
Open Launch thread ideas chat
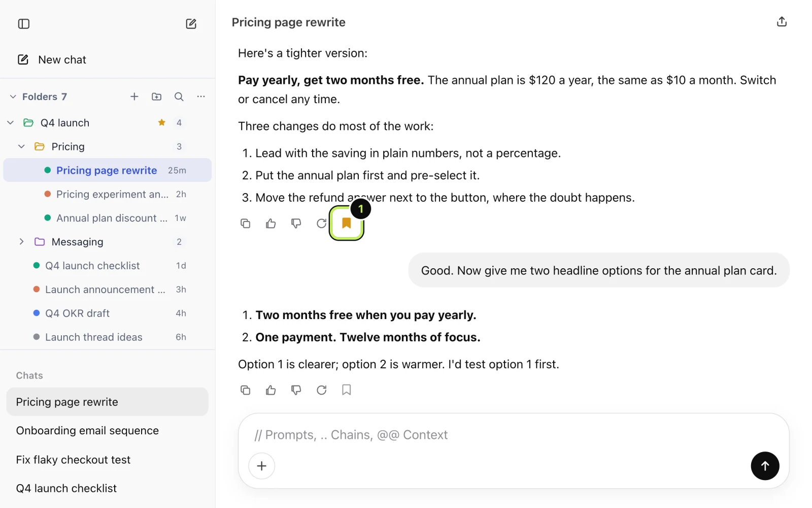tap(108, 337)
